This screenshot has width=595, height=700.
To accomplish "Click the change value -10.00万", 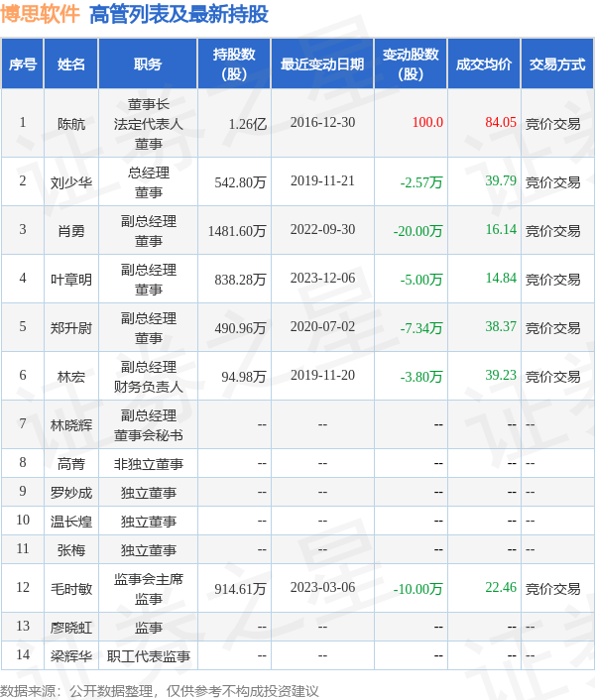I will coord(417,589).
